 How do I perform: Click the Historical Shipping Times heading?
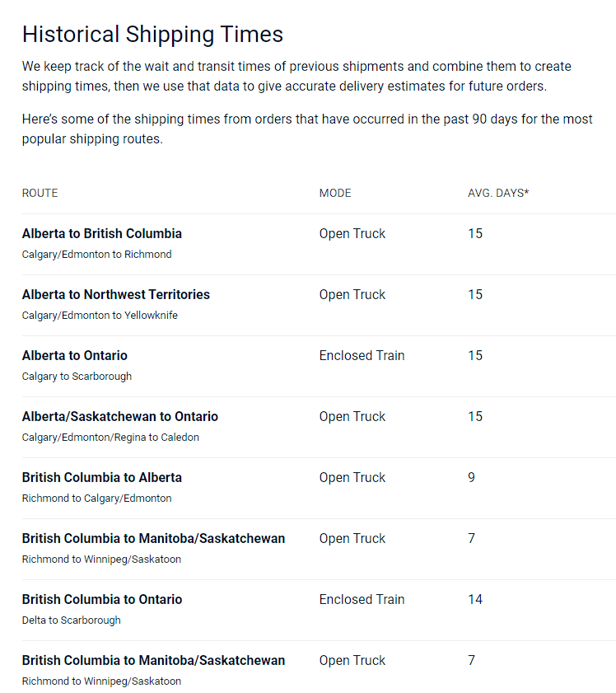(152, 35)
